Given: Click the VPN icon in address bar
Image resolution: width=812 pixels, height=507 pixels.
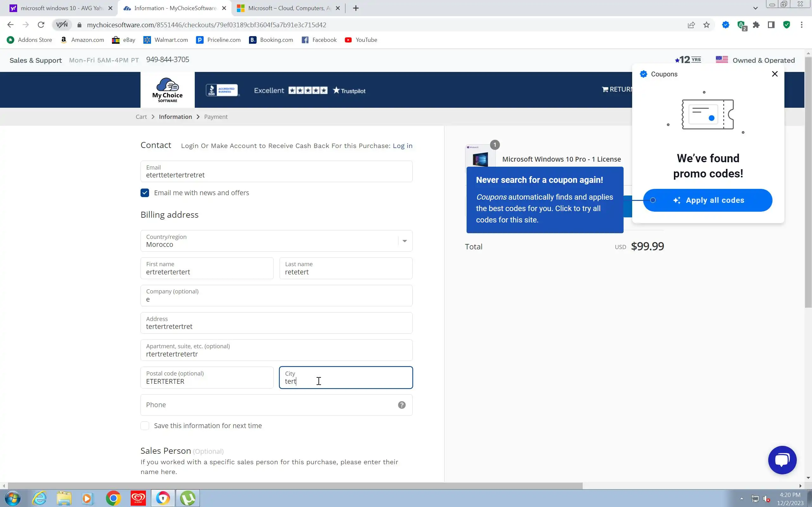Looking at the screenshot, I should pos(62,25).
